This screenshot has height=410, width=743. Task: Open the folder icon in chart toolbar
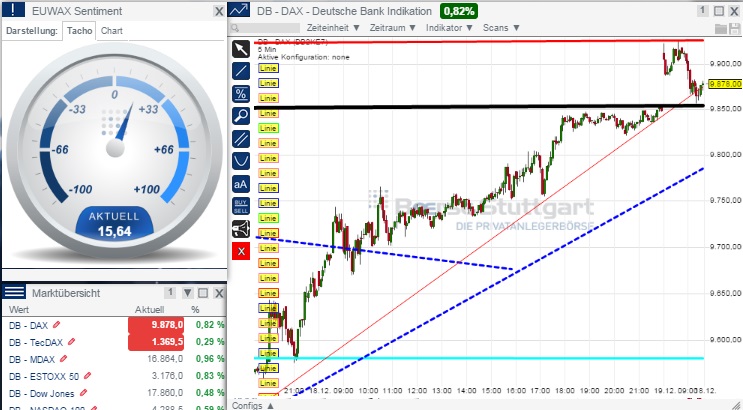[x=720, y=28]
